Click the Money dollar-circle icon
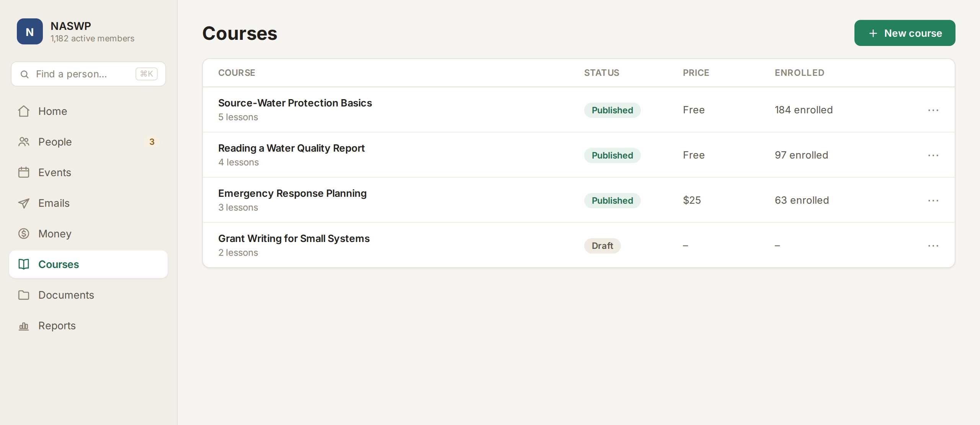The image size is (980, 425). (x=24, y=234)
